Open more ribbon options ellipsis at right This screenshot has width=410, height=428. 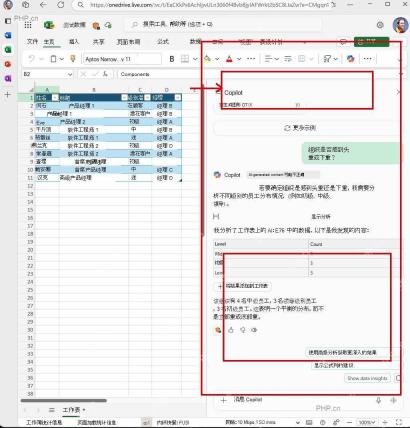tap(367, 59)
